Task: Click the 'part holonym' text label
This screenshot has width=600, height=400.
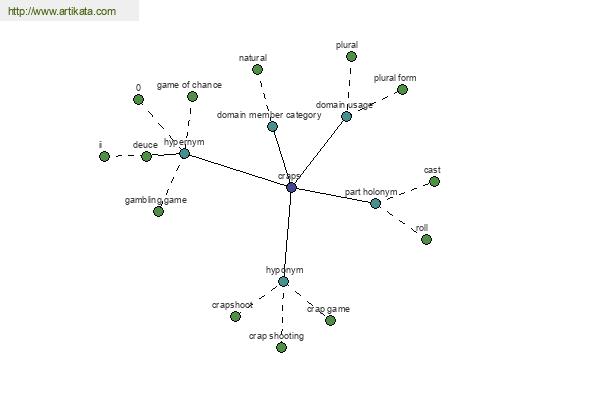Action: pyautogui.click(x=371, y=192)
